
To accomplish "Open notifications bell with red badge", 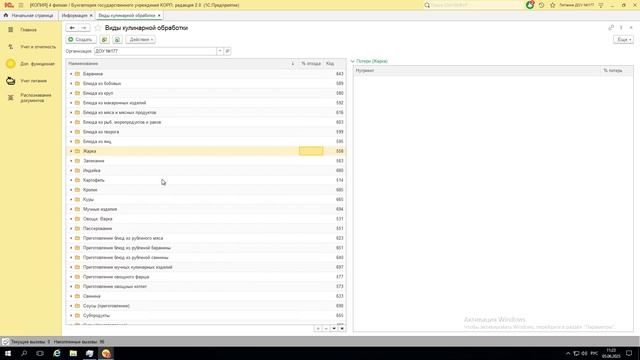I will (530, 5).
